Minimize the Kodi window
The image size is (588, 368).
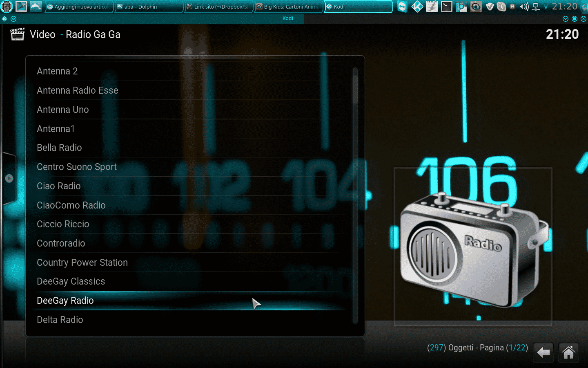pyautogui.click(x=566, y=19)
